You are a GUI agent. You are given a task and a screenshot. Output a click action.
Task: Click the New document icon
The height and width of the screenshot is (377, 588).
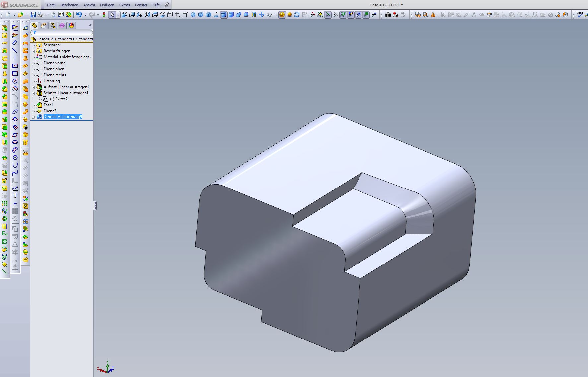point(8,15)
